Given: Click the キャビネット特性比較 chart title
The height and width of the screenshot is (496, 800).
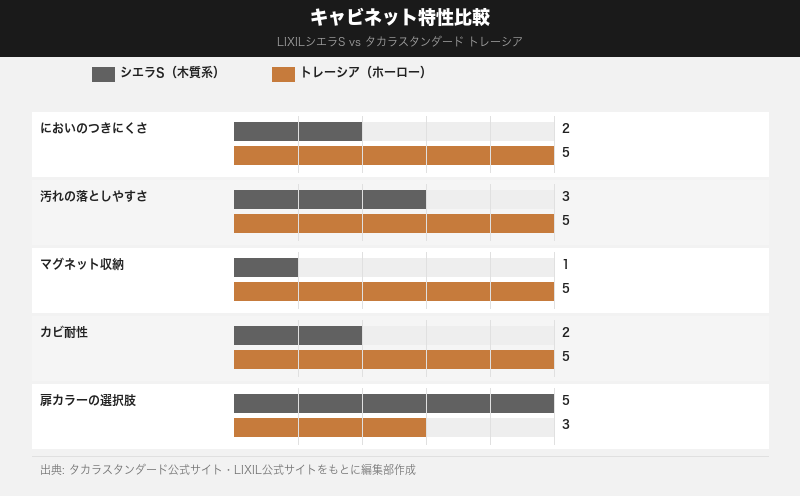Looking at the screenshot, I should click(x=400, y=18).
